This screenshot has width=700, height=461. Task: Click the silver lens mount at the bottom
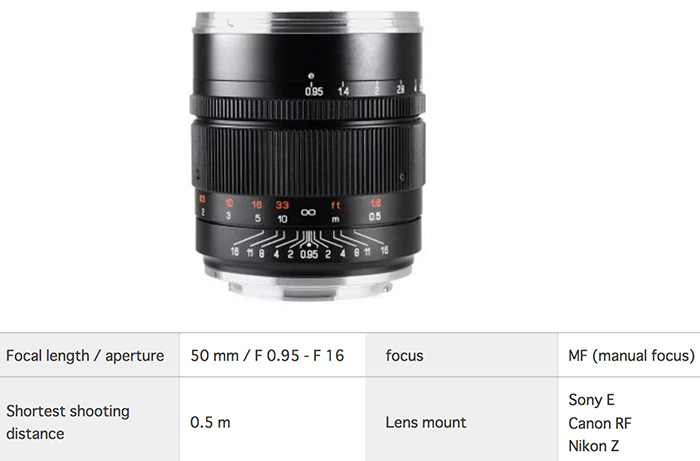(x=308, y=279)
